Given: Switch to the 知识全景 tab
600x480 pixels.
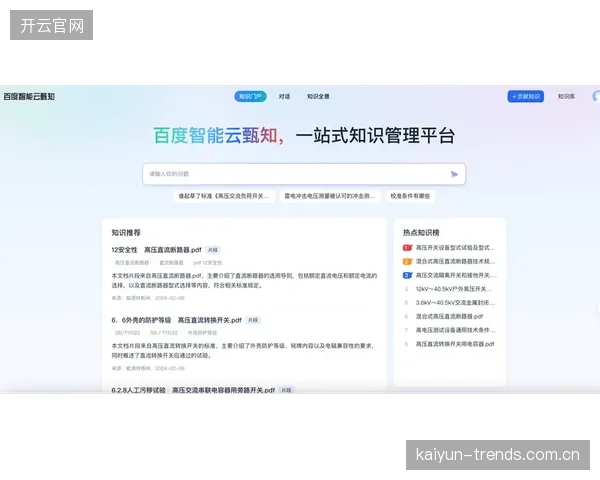Looking at the screenshot, I should 318,96.
